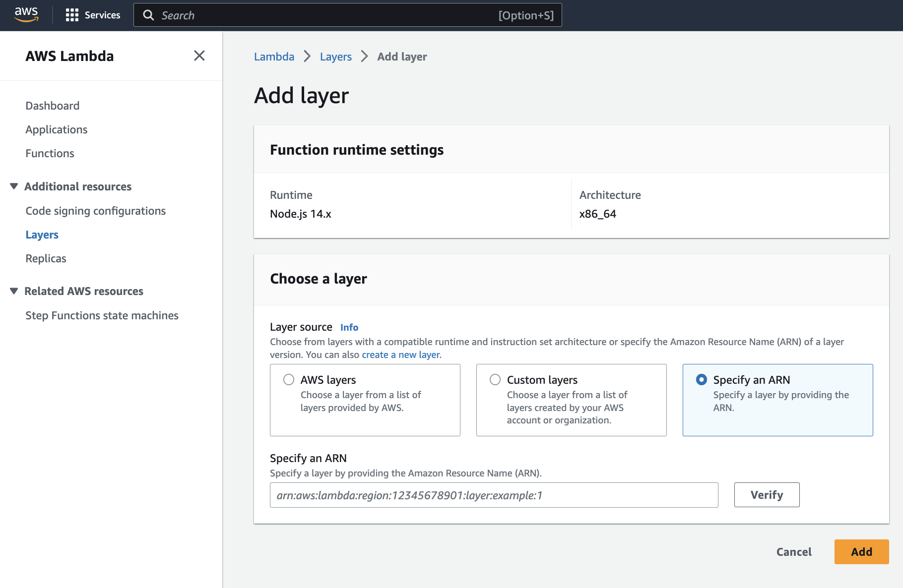
Task: Open Replicas in sidebar
Action: pos(46,258)
